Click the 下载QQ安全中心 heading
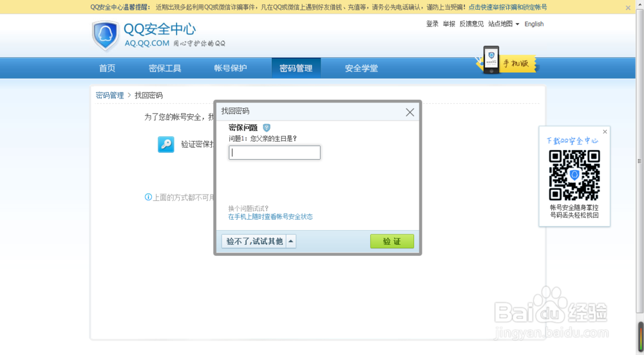The width and height of the screenshot is (644, 355). [572, 140]
